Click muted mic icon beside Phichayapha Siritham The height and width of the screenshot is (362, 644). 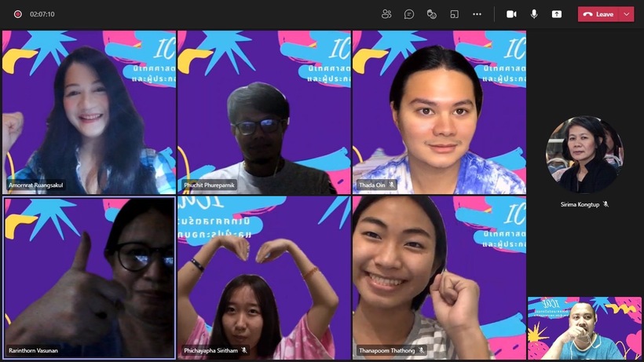(x=244, y=350)
